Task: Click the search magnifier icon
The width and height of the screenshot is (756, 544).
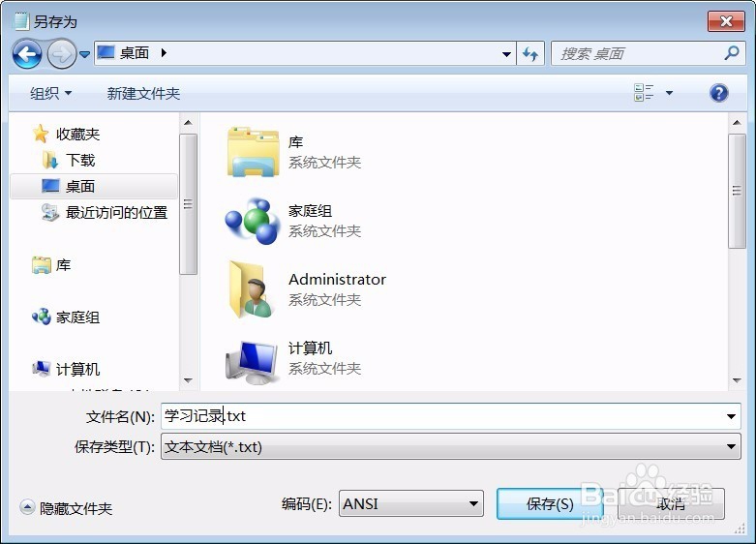Action: pyautogui.click(x=732, y=53)
